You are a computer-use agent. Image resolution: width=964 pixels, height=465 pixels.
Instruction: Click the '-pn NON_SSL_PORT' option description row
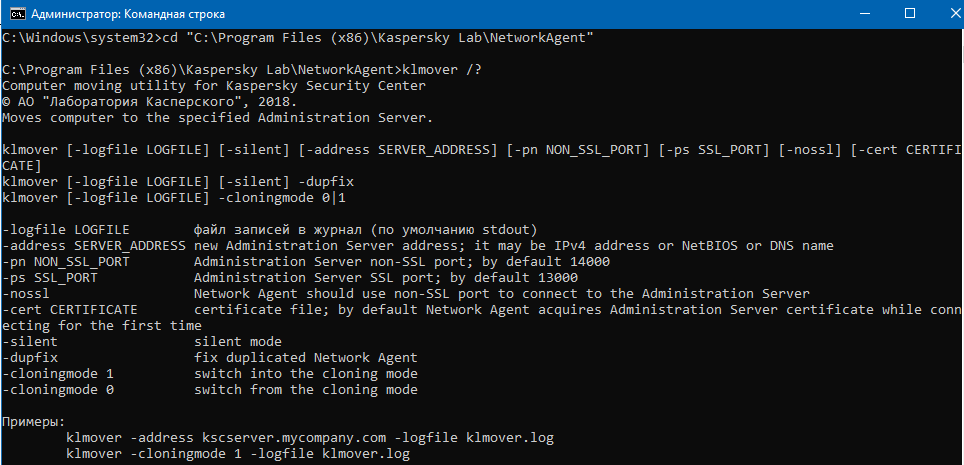(306, 262)
